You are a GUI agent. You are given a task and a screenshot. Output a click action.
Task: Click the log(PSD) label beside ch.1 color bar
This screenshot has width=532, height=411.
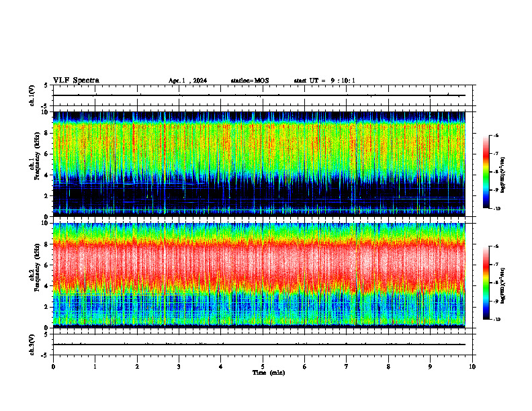tap(503, 175)
